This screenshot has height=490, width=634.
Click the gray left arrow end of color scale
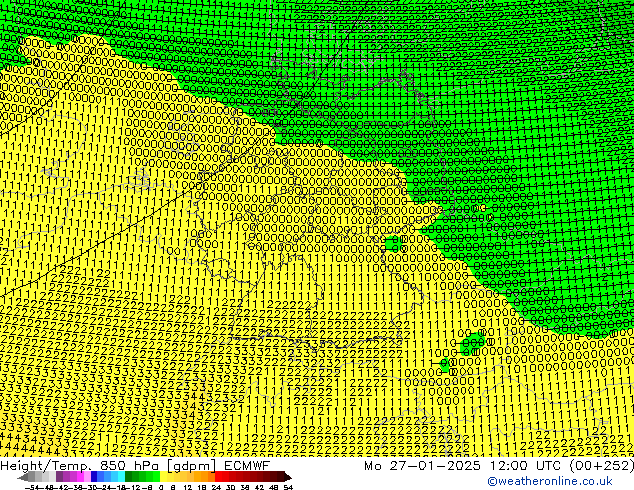[x=23, y=477]
